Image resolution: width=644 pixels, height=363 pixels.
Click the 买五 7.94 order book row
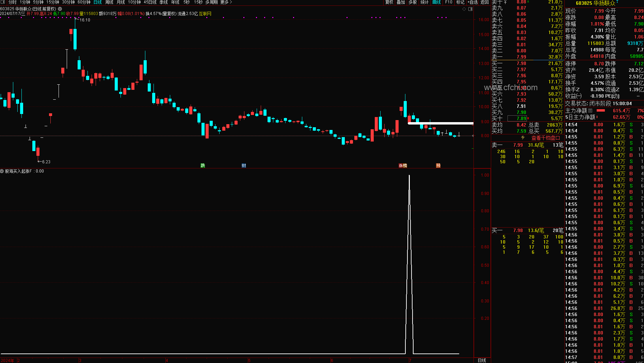point(527,88)
